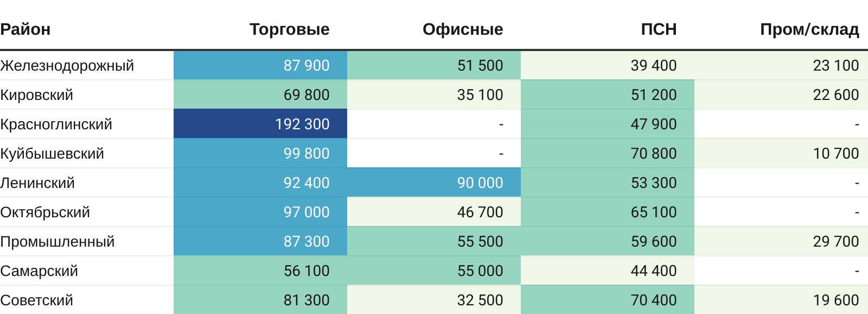The height and width of the screenshot is (314, 868).
Task: Click the 87 900 retail cell
Action: [260, 65]
